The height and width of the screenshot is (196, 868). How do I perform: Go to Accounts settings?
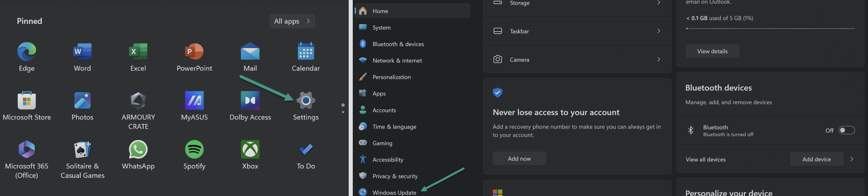point(412,110)
